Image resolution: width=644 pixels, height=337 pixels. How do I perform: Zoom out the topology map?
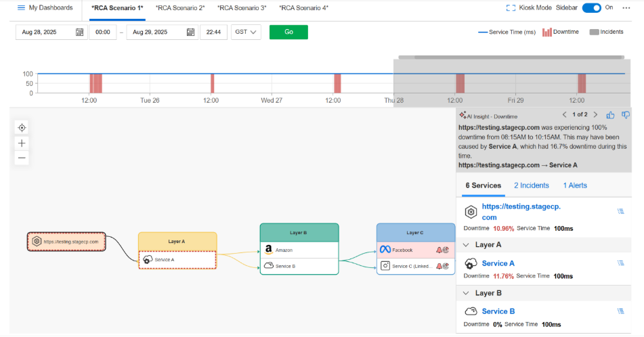[x=22, y=158]
